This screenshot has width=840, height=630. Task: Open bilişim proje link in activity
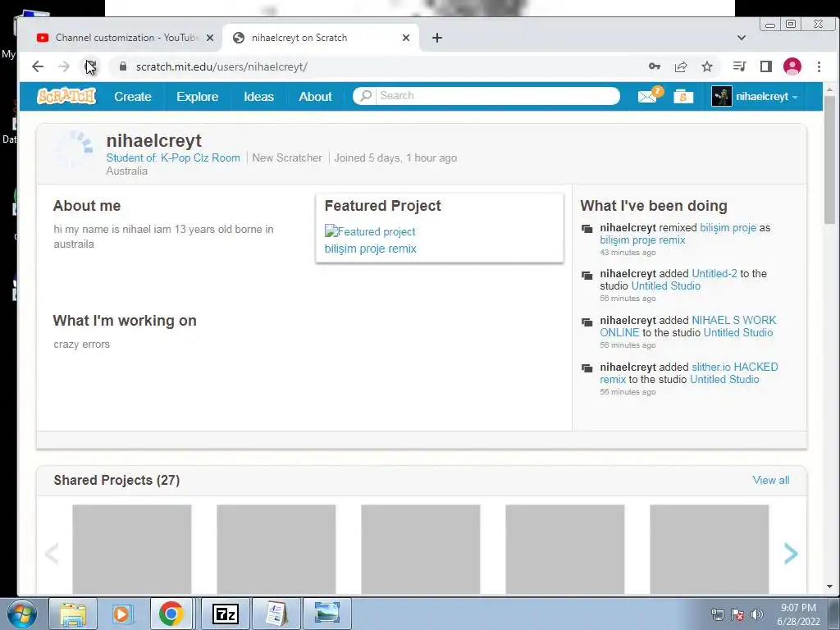tap(728, 228)
